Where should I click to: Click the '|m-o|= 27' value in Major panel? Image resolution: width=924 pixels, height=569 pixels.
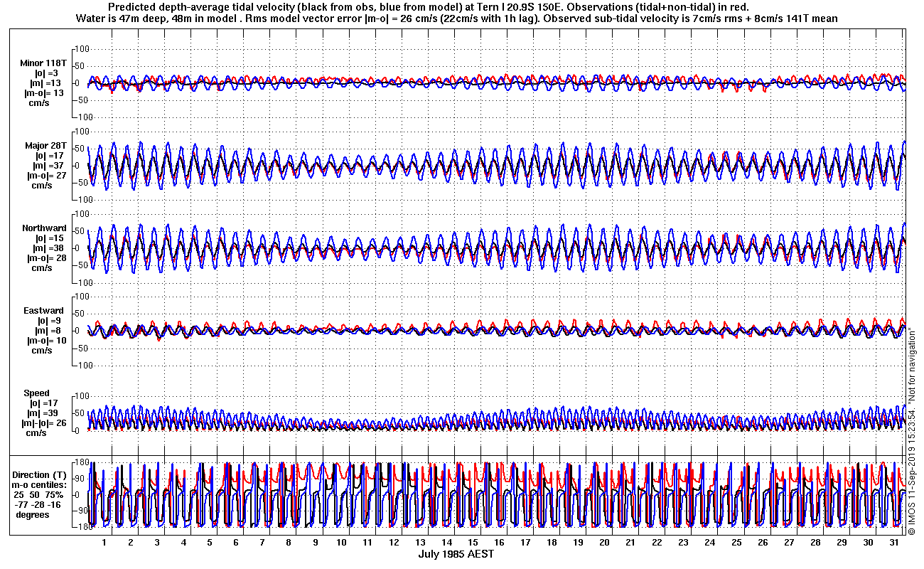click(x=45, y=176)
